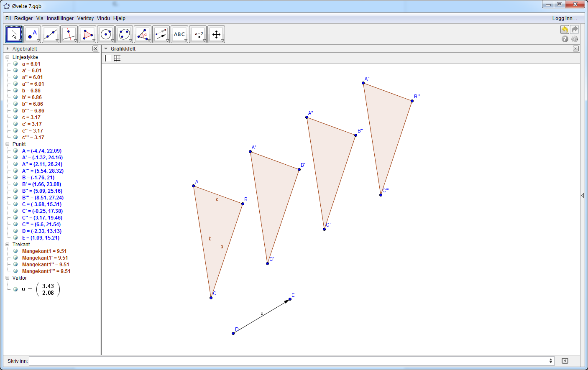The image size is (588, 370).
Task: Select the Line through two points tool
Action: [x=51, y=34]
